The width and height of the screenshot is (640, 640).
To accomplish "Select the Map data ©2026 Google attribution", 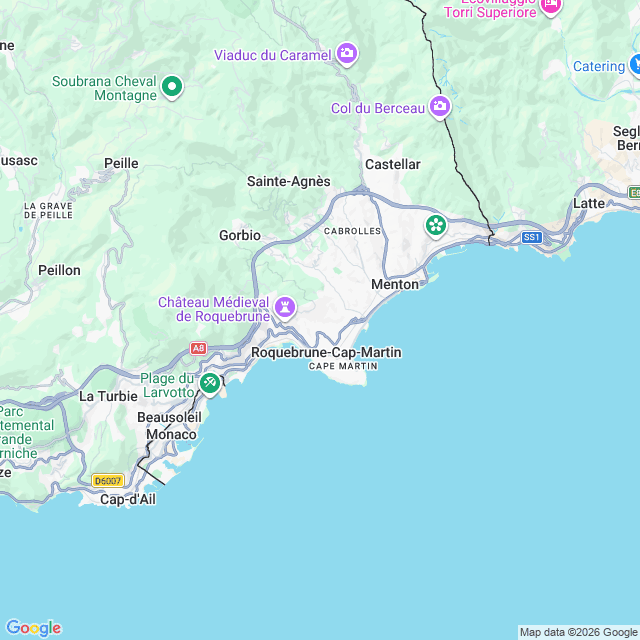I will point(579,632).
